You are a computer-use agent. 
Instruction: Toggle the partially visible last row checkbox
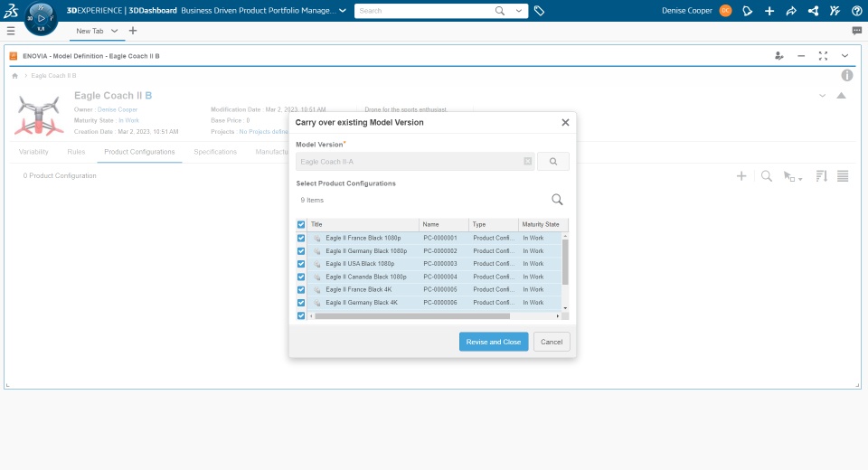tap(301, 315)
